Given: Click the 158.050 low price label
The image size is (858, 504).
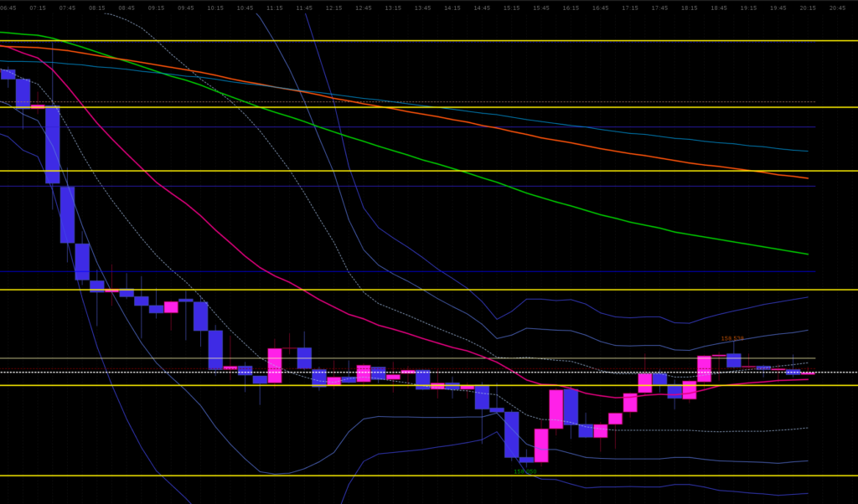Looking at the screenshot, I should pyautogui.click(x=525, y=471).
